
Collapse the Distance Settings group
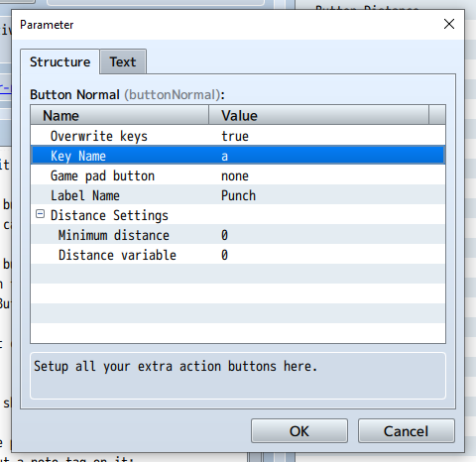click(x=40, y=214)
